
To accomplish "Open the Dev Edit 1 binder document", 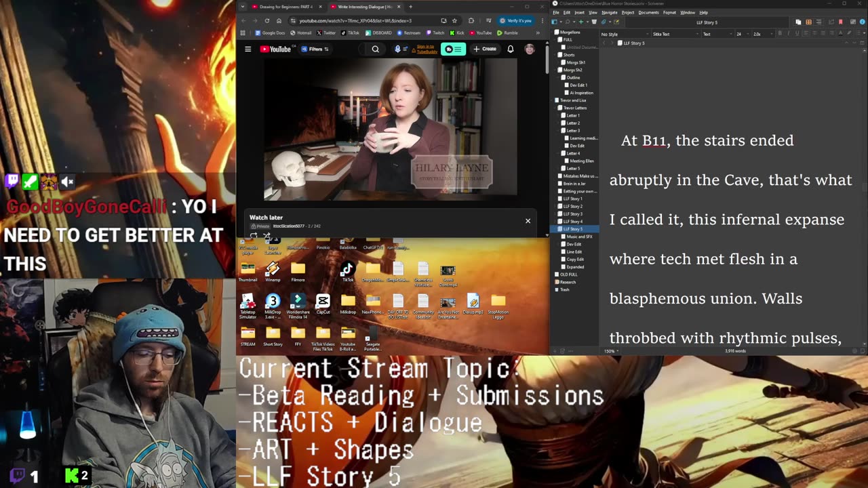I will pyautogui.click(x=578, y=85).
